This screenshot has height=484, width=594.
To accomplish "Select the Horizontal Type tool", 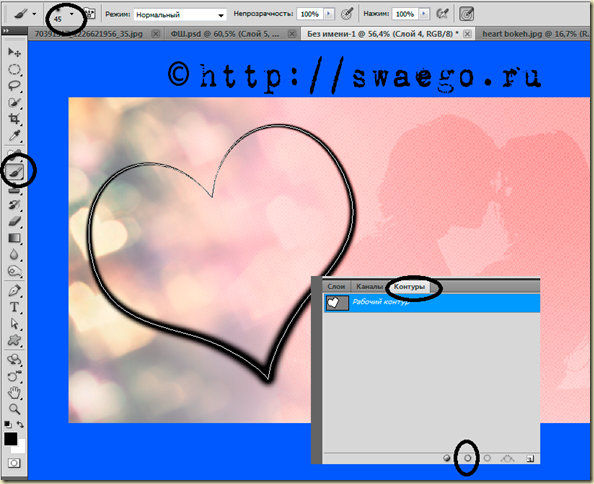I will tap(14, 307).
